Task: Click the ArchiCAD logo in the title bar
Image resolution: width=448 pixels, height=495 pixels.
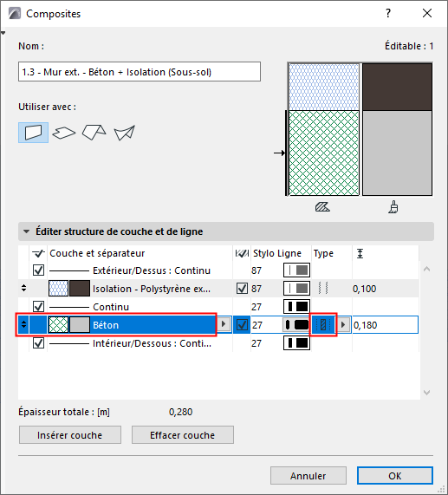Action: point(15,13)
